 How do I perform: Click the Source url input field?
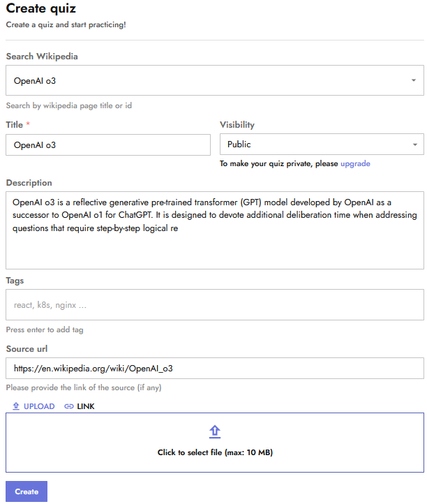coord(215,368)
